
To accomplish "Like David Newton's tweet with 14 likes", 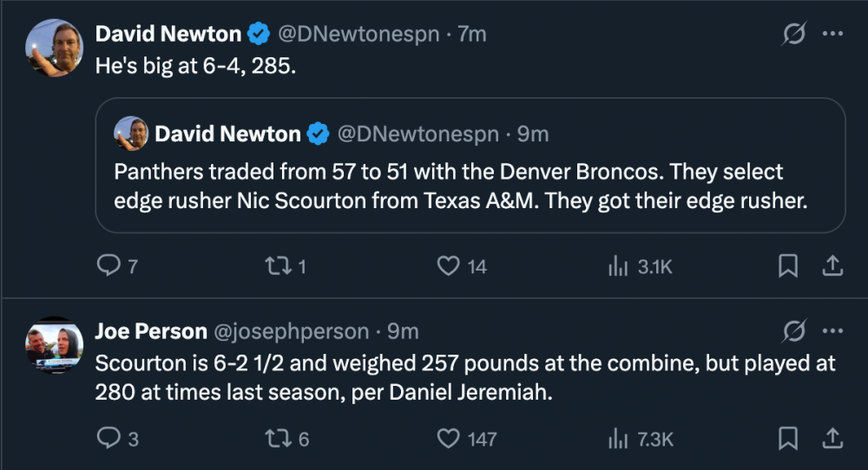I will 448,267.
